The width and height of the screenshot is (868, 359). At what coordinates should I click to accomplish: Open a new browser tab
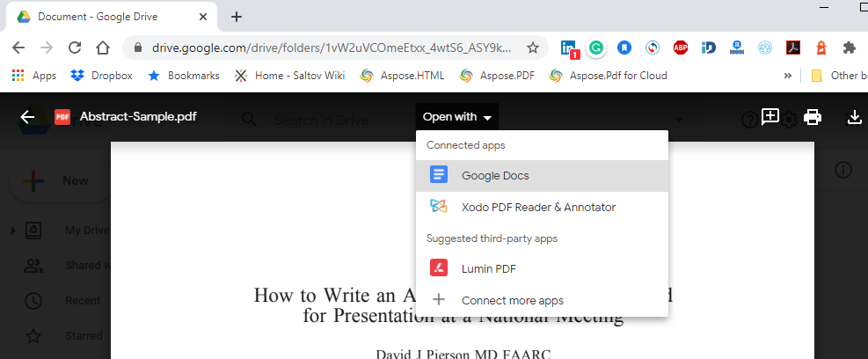pyautogui.click(x=237, y=17)
